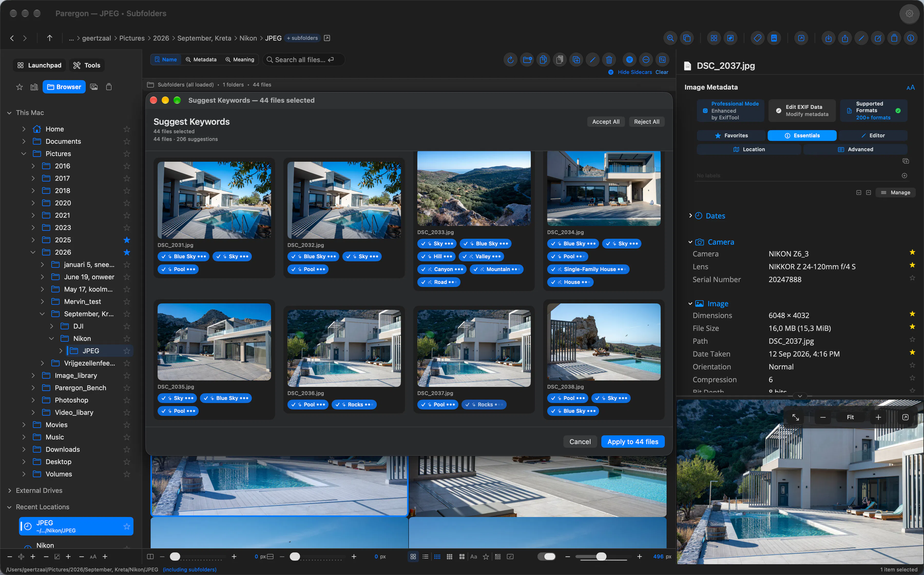Open the favorites star icon above the sidebar

[20, 87]
